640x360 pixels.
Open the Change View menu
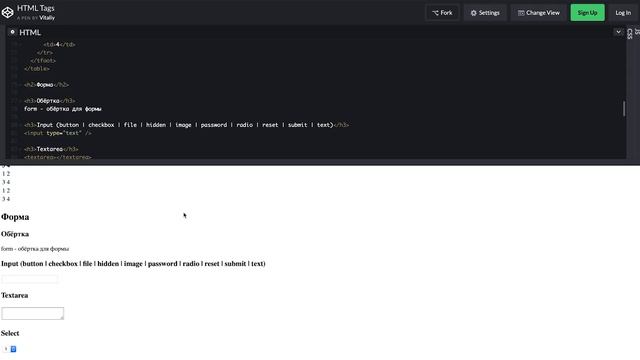coord(538,13)
